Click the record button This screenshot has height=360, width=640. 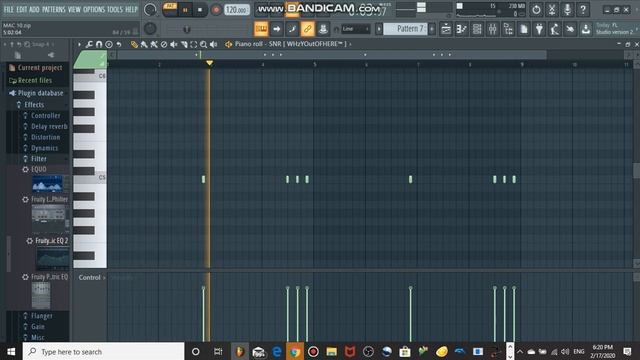[216, 10]
